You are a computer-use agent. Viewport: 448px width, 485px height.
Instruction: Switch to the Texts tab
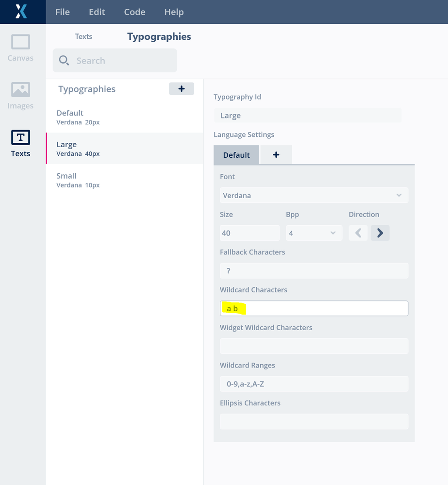[x=83, y=36]
